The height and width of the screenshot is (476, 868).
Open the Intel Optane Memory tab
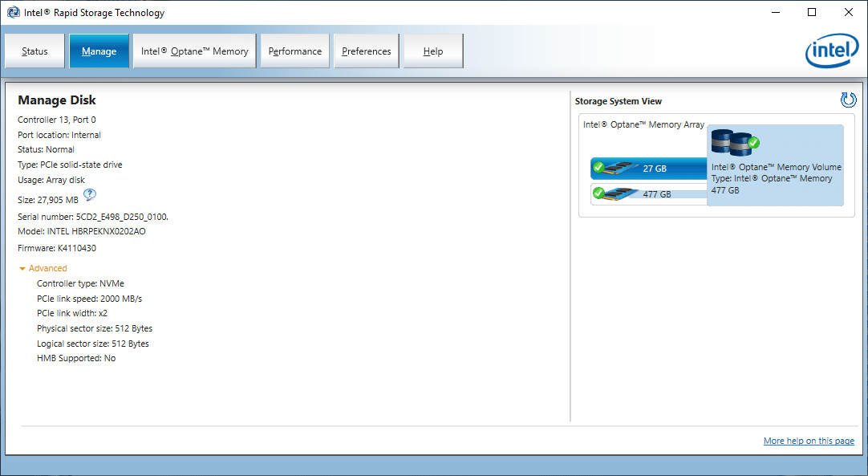[194, 51]
